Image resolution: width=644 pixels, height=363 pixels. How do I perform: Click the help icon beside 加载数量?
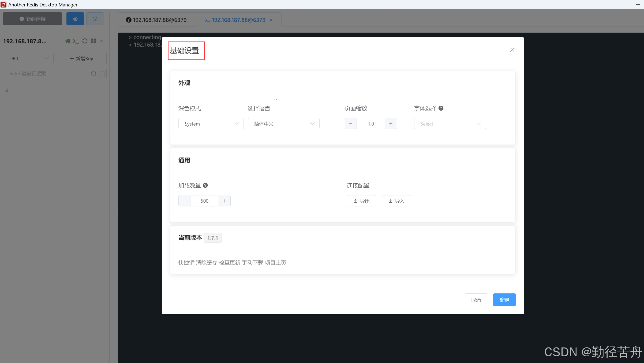[205, 185]
